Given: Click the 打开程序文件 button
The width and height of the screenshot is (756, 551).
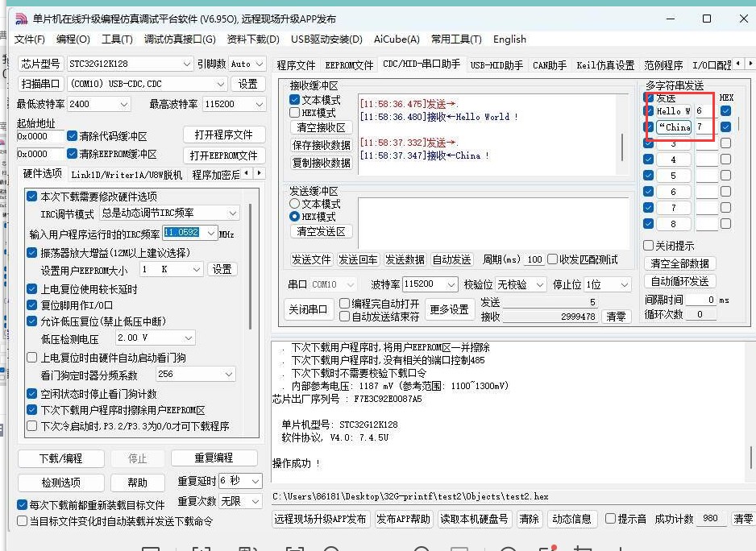Looking at the screenshot, I should 224,135.
